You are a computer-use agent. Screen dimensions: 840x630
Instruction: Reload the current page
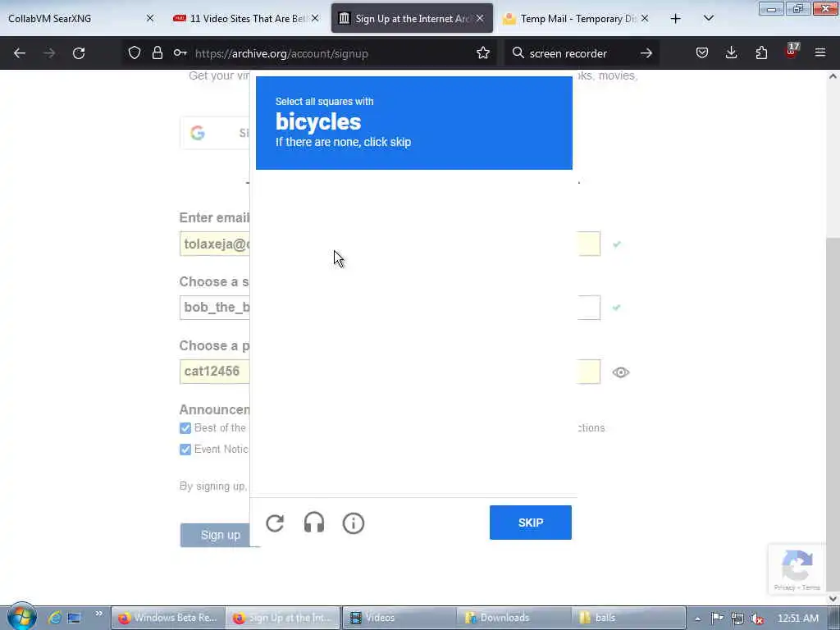pos(79,53)
